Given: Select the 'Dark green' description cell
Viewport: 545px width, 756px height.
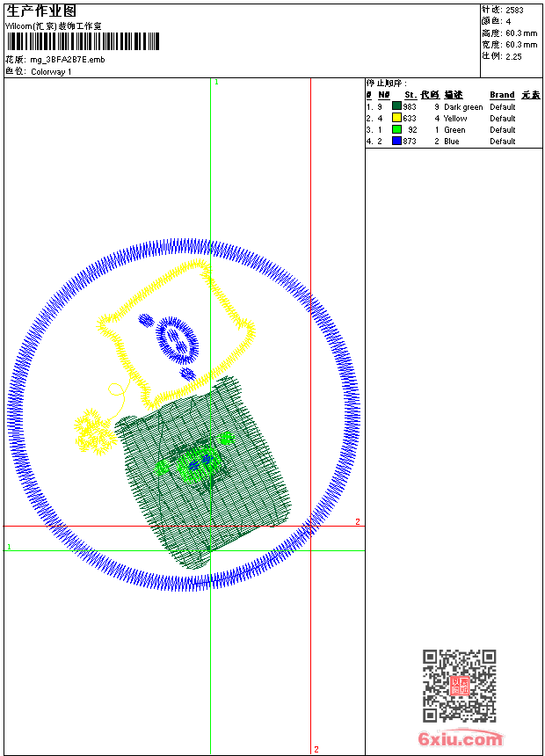Looking at the screenshot, I should tap(463, 107).
